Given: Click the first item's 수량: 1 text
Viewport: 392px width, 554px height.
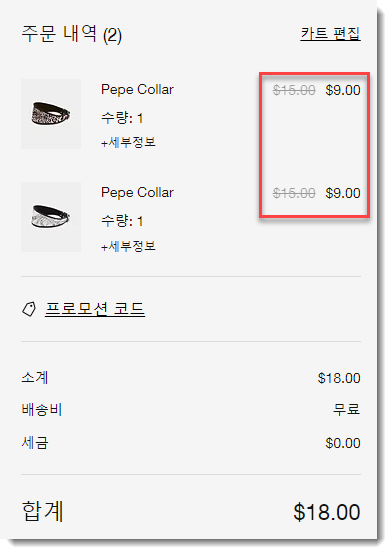Looking at the screenshot, I should coord(122,118).
